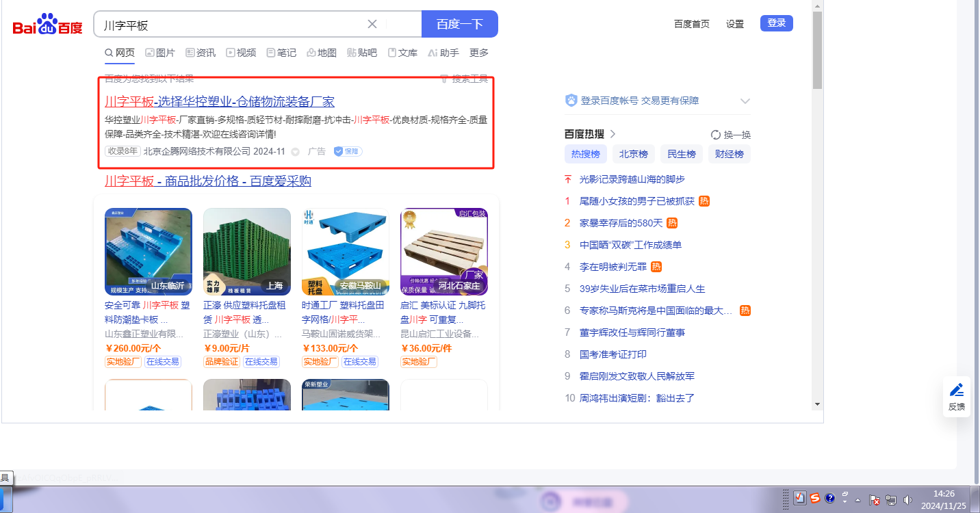Click the 百度一下 search button
980x513 pixels.
tap(460, 24)
